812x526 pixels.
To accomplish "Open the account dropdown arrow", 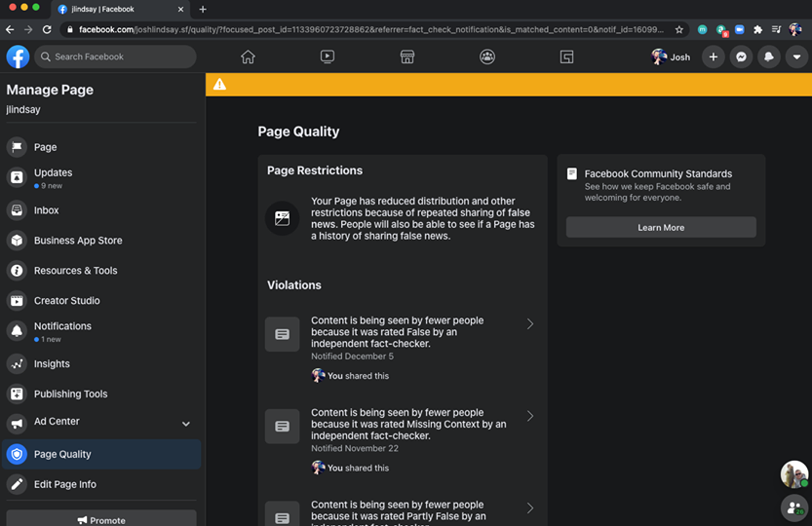I will point(796,56).
